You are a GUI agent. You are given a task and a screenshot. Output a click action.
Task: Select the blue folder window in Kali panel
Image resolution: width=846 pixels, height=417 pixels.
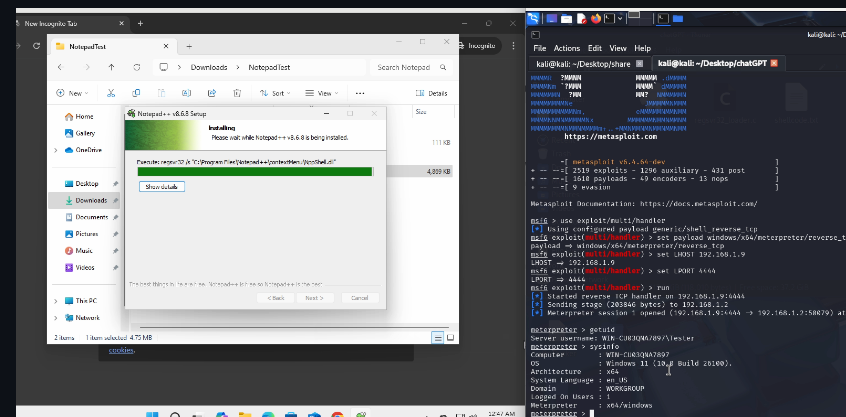(x=678, y=19)
